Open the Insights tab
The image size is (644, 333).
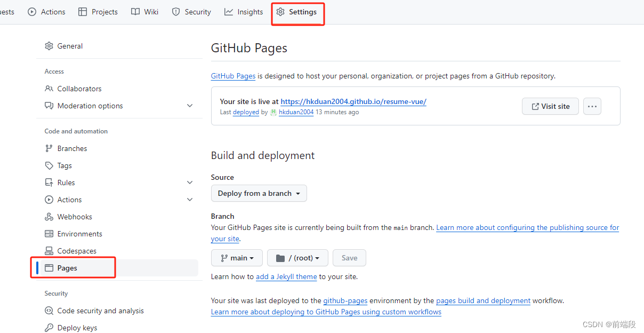244,12
